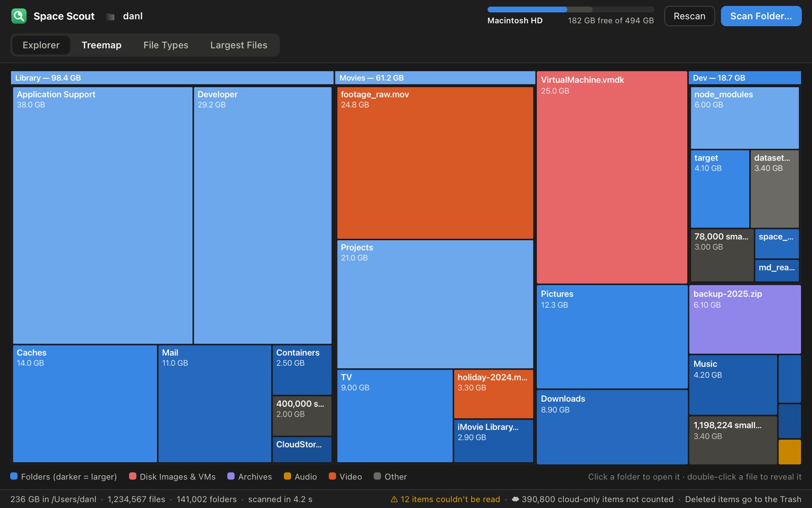This screenshot has width=812, height=508.
Task: Click the Rescan button
Action: coord(689,16)
